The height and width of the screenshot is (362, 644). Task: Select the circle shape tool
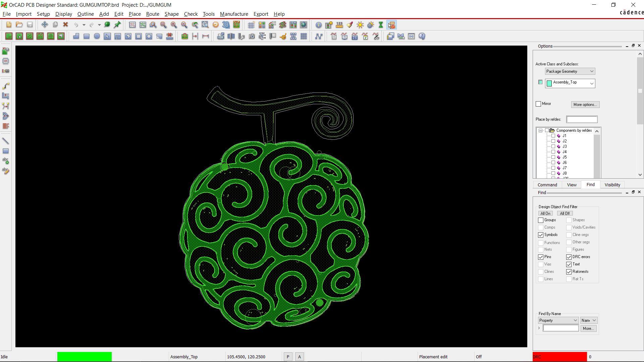pos(97,36)
